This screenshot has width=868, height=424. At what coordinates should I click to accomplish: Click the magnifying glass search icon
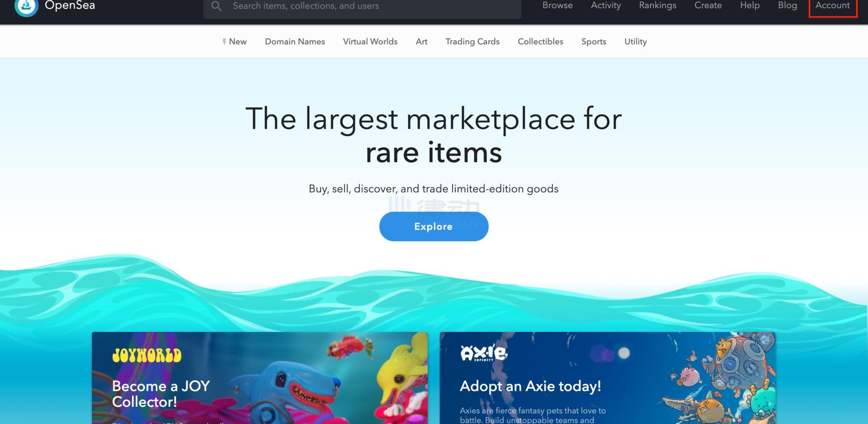(217, 6)
